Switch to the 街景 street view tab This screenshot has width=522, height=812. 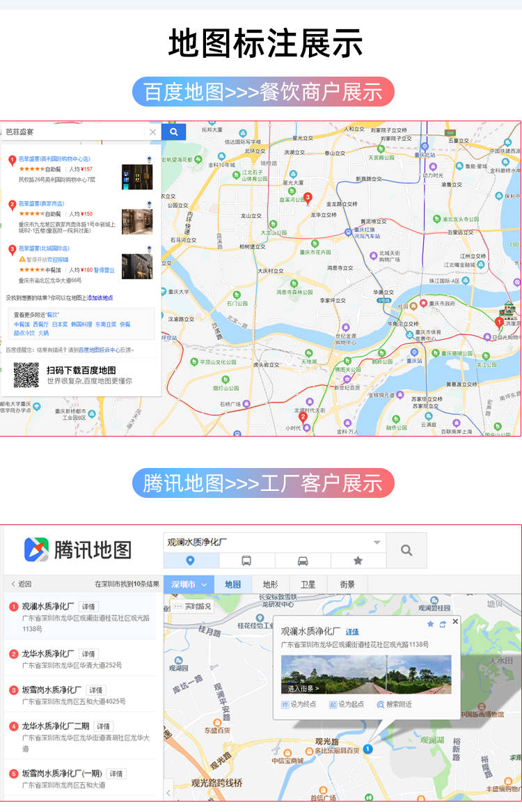(347, 585)
